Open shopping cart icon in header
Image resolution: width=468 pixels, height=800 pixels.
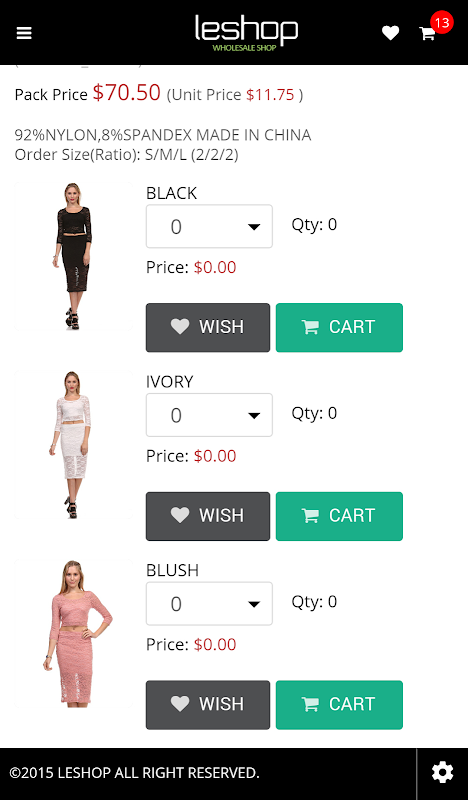[x=427, y=34]
